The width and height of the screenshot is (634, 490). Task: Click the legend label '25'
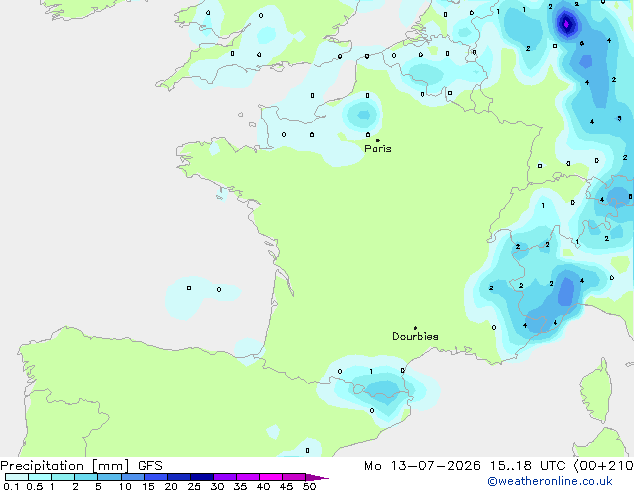tap(194, 486)
